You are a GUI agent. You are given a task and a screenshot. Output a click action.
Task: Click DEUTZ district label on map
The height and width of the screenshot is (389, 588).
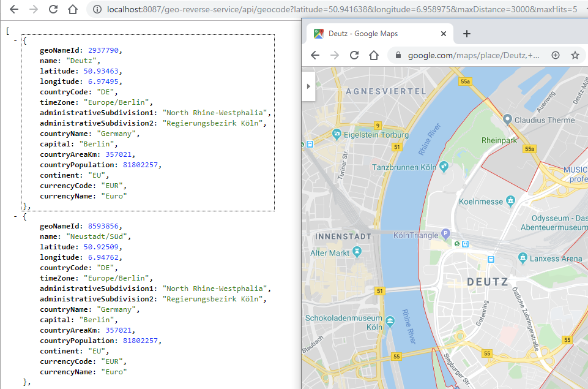pos(488,282)
